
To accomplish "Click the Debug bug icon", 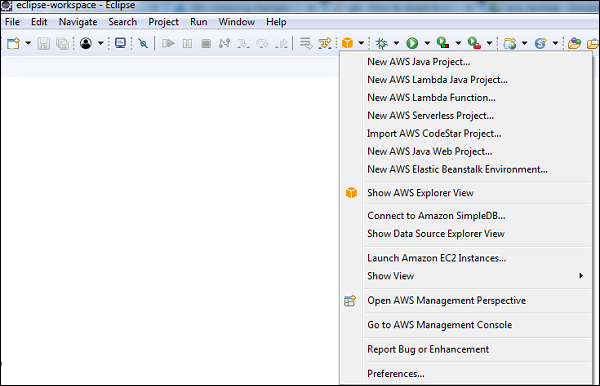I will pyautogui.click(x=381, y=43).
